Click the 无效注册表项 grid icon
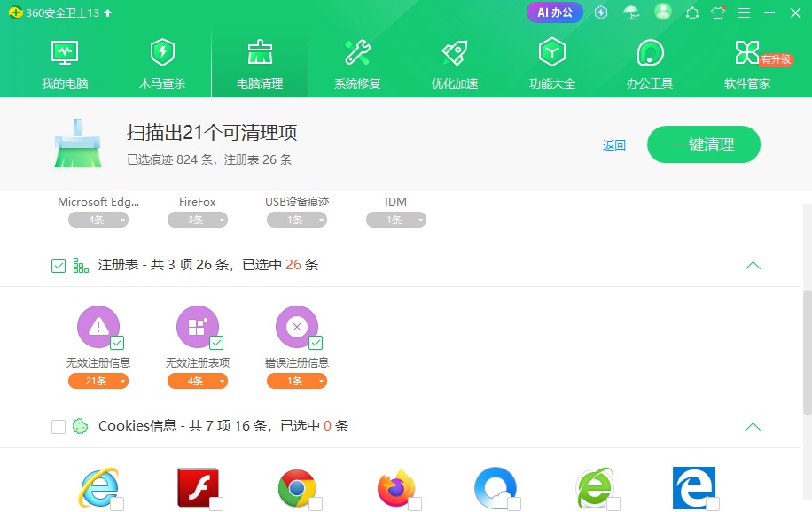 click(x=197, y=327)
